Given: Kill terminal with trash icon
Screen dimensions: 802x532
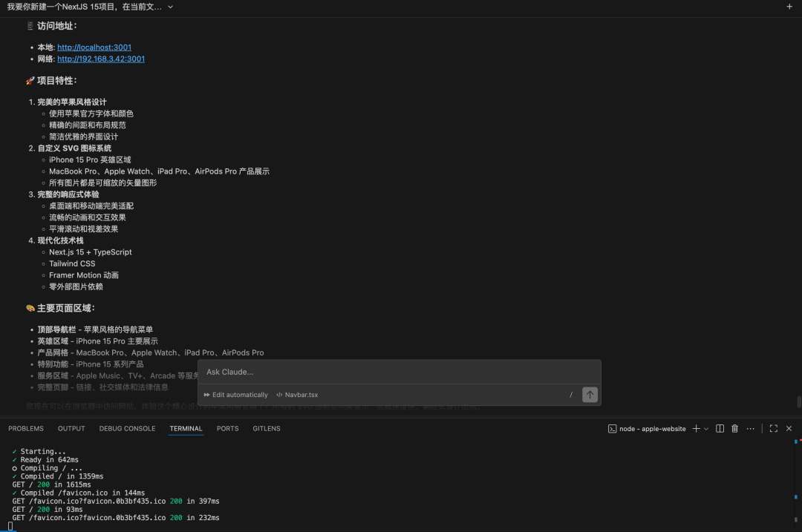Looking at the screenshot, I should [734, 428].
